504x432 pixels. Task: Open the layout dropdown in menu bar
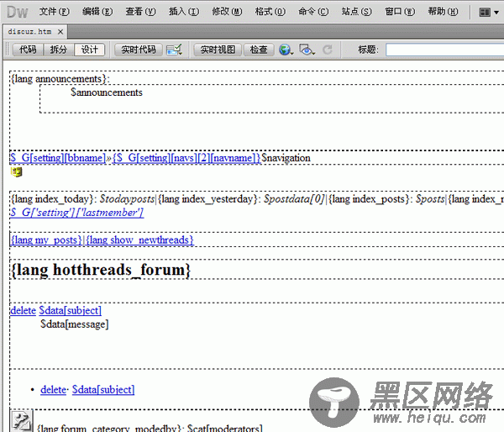pyautogui.click(x=489, y=13)
